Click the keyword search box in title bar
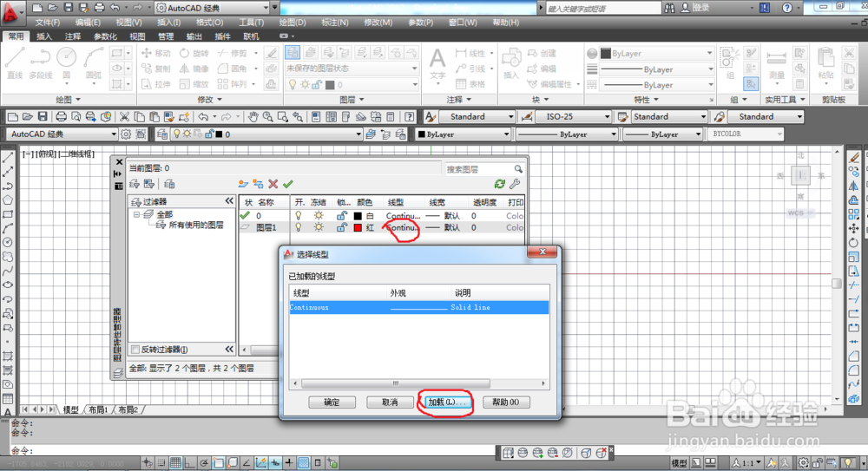 (603, 9)
